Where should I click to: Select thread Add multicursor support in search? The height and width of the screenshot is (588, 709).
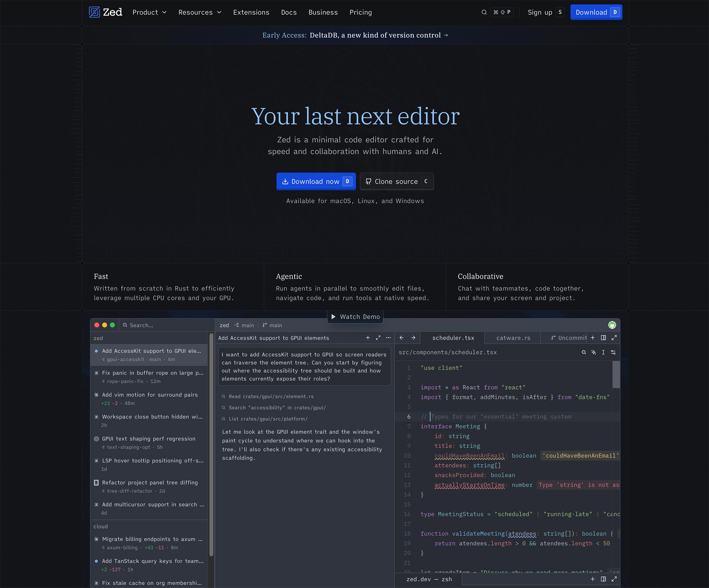(x=149, y=509)
